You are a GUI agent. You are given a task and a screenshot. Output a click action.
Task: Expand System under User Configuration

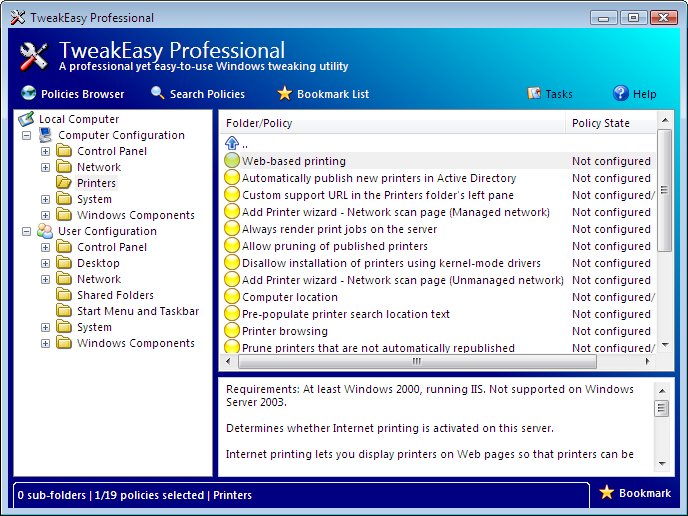(45, 327)
